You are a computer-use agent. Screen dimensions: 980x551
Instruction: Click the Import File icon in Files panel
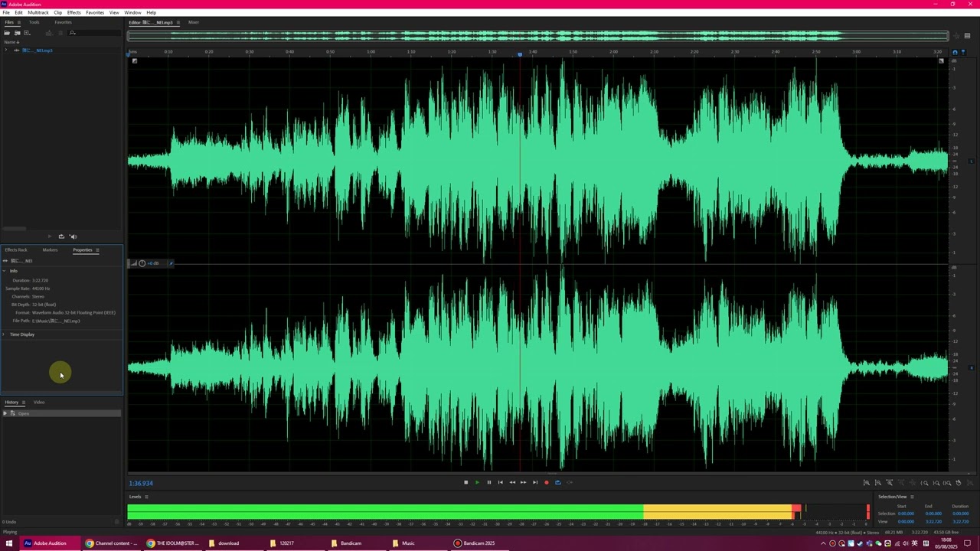(x=17, y=33)
